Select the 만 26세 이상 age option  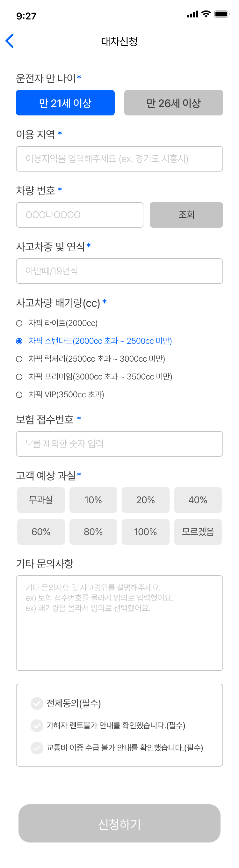(x=173, y=103)
